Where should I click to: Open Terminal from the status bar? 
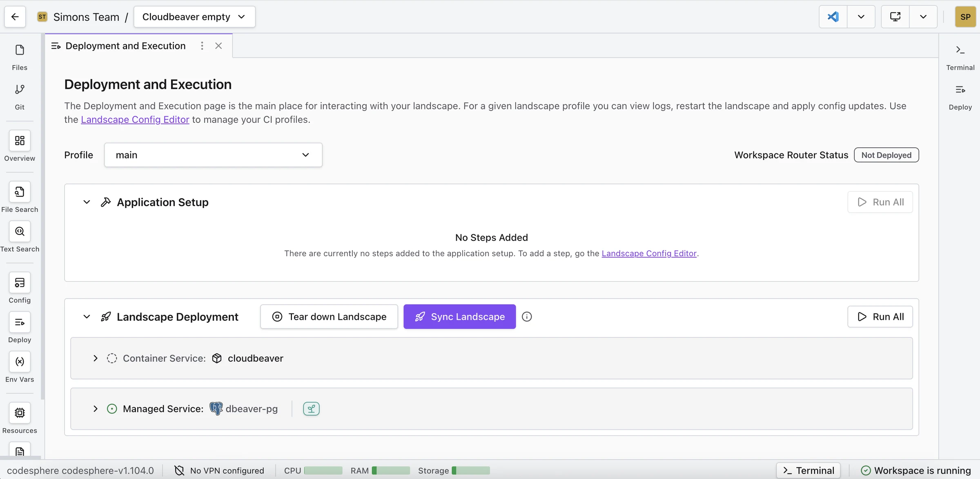tap(808, 470)
